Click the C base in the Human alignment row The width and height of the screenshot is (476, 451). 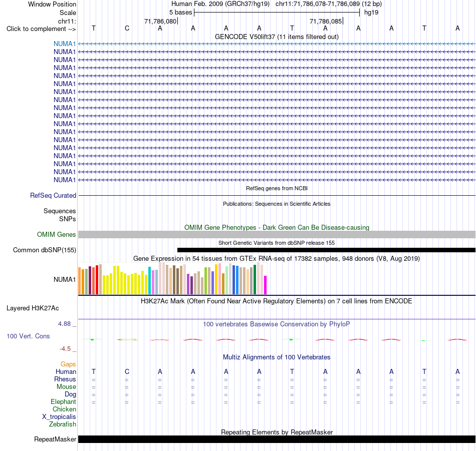[x=127, y=371]
